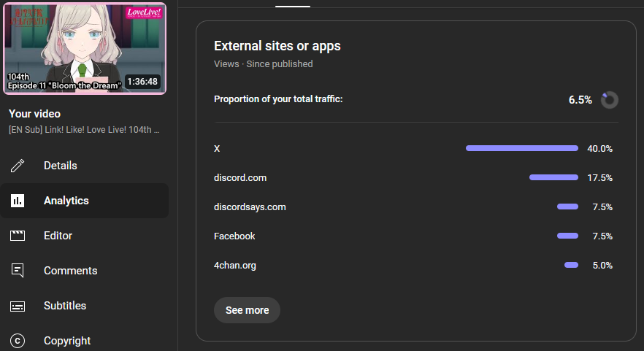The width and height of the screenshot is (644, 351).
Task: Click the Analytics bar chart icon
Action: coord(18,201)
